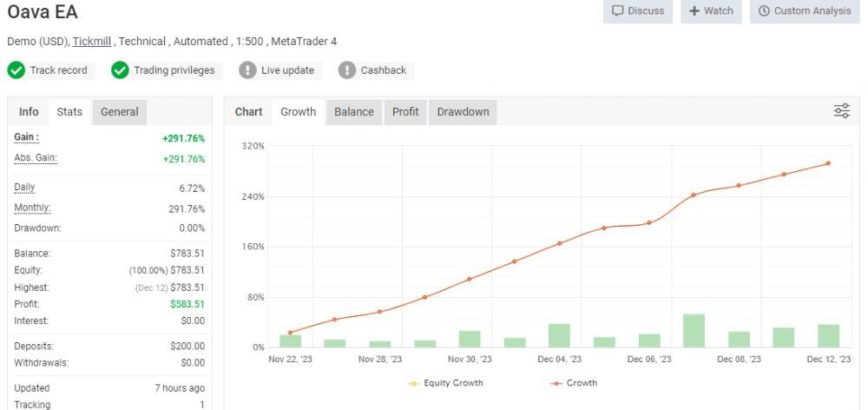This screenshot has height=410, width=868.
Task: Click the Oava EA title
Action: [43, 11]
